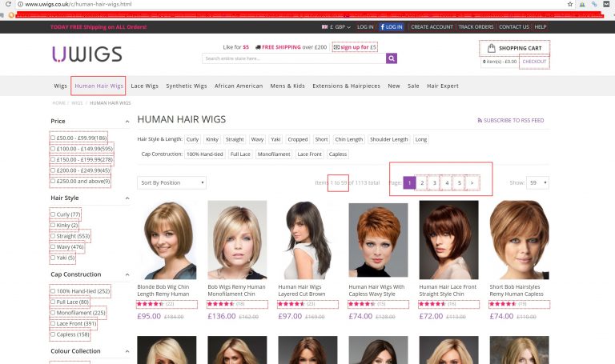615x364 pixels.
Task: Open the Human Hair Wigs menu
Action: pos(98,86)
